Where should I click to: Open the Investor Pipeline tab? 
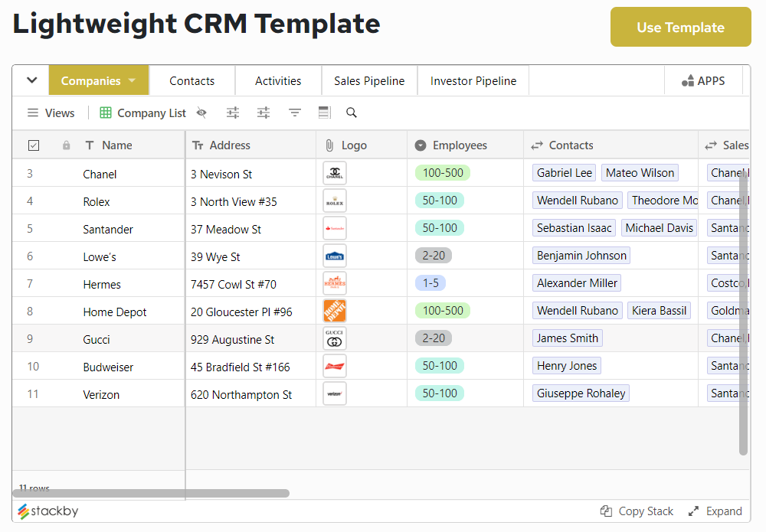click(473, 80)
